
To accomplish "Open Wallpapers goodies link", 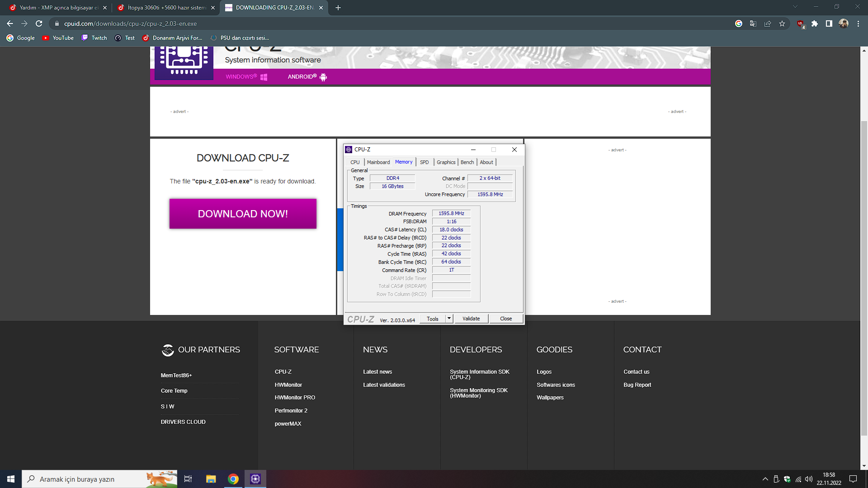I will coord(550,398).
